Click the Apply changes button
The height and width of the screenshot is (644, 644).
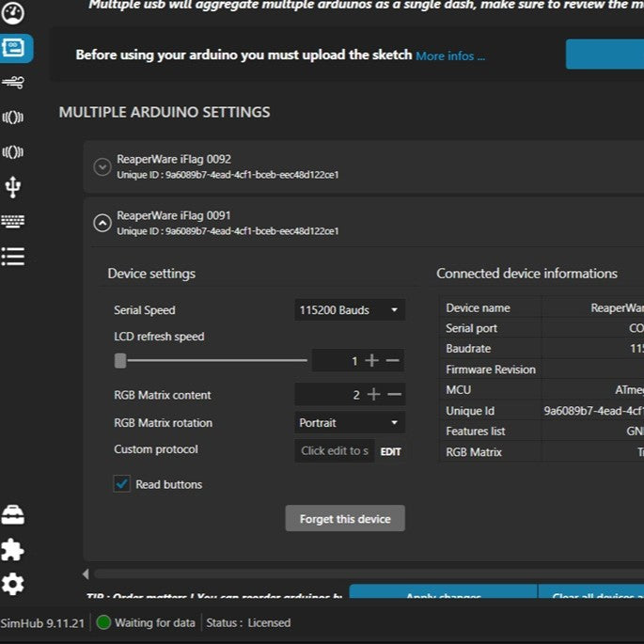pos(444,592)
